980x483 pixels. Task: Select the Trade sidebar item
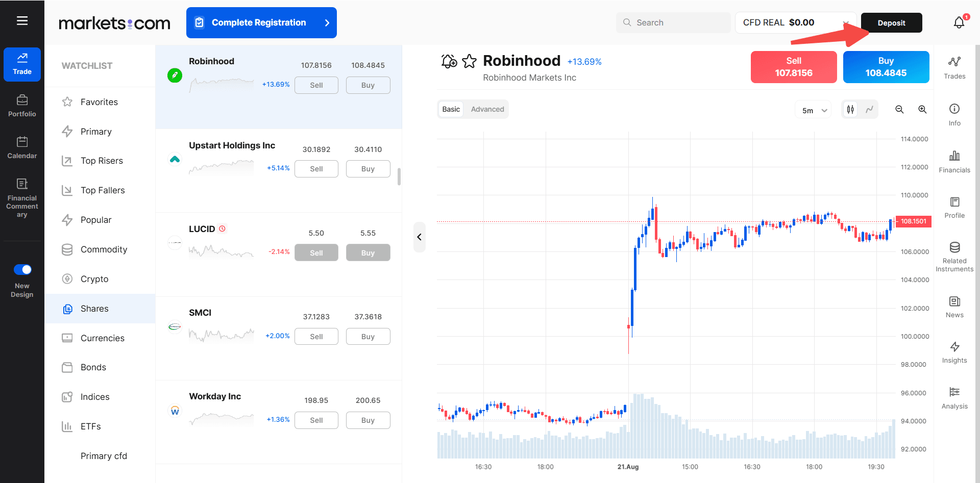(22, 64)
